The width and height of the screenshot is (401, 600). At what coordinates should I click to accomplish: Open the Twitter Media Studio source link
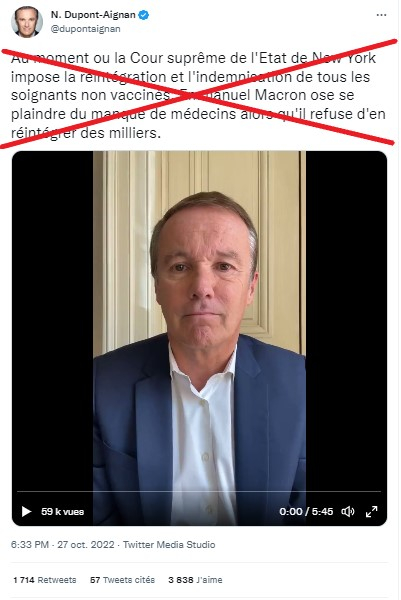[169, 545]
